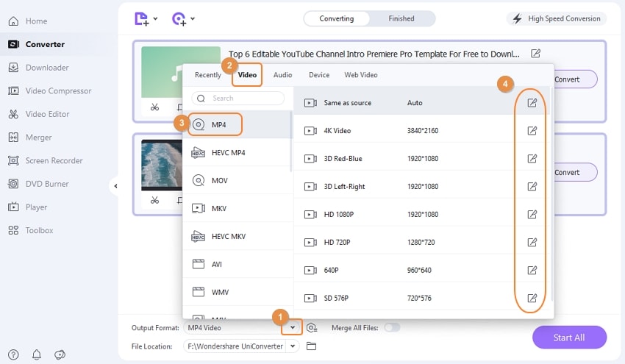Edit settings for HD 720P preset

tap(532, 243)
